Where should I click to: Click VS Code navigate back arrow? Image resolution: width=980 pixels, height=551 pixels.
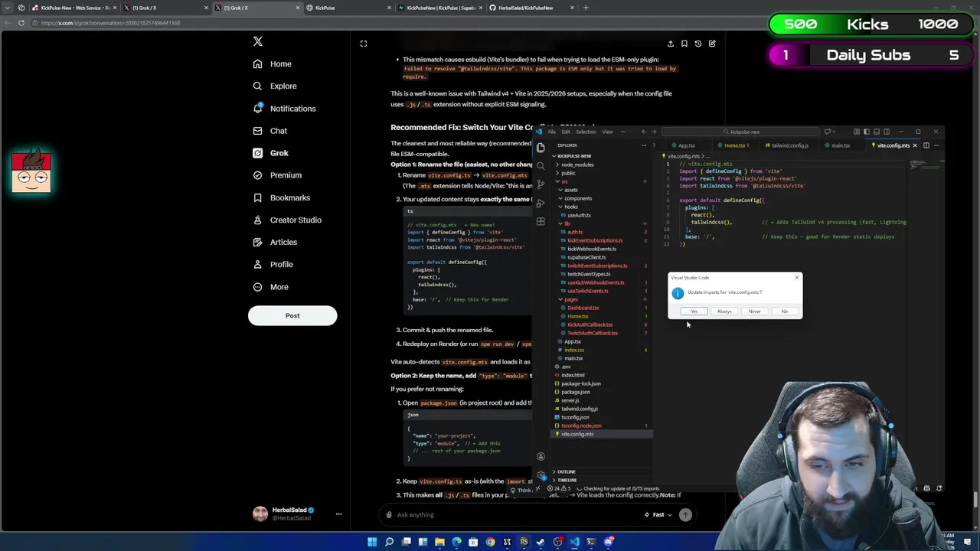click(643, 132)
